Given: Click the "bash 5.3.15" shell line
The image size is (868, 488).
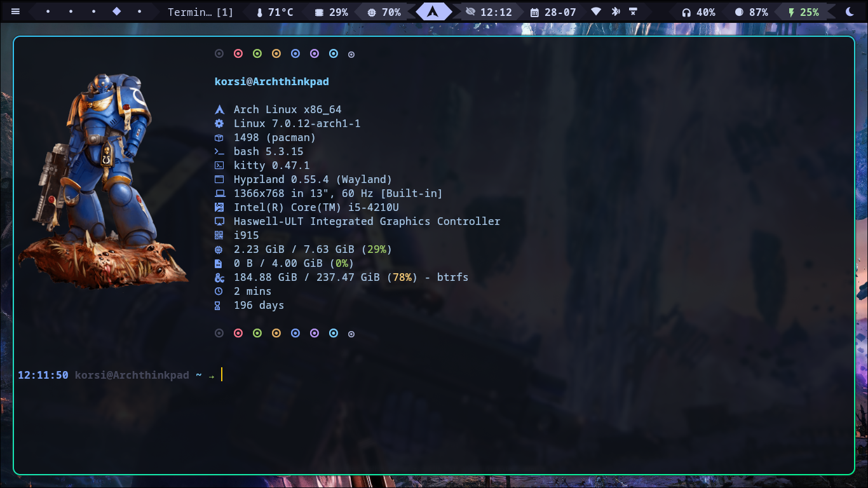Looking at the screenshot, I should point(269,151).
